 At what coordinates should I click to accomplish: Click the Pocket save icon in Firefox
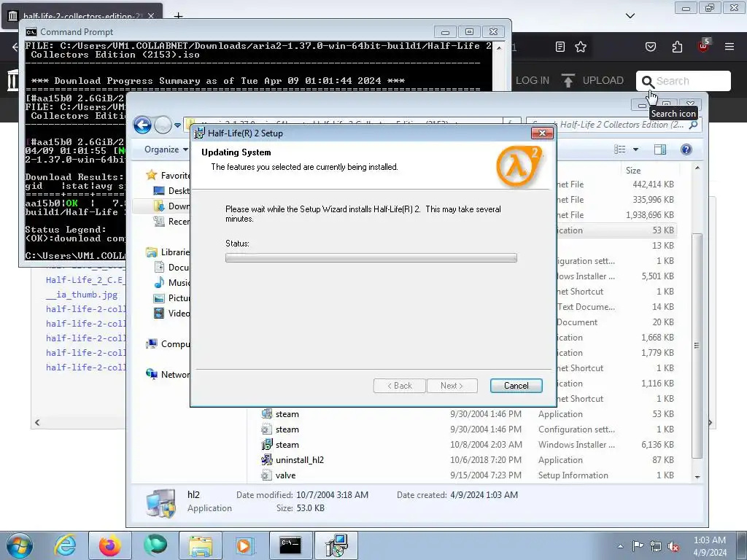650,47
